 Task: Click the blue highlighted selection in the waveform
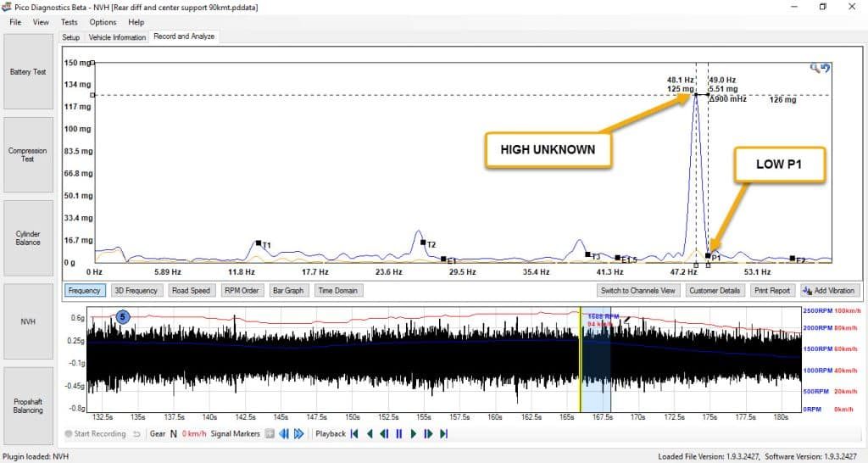coord(596,360)
